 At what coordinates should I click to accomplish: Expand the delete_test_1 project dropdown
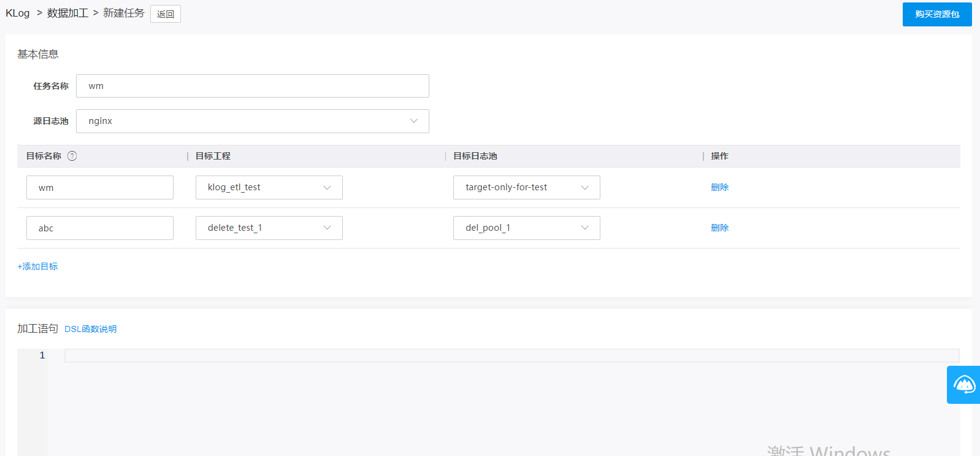(x=269, y=228)
